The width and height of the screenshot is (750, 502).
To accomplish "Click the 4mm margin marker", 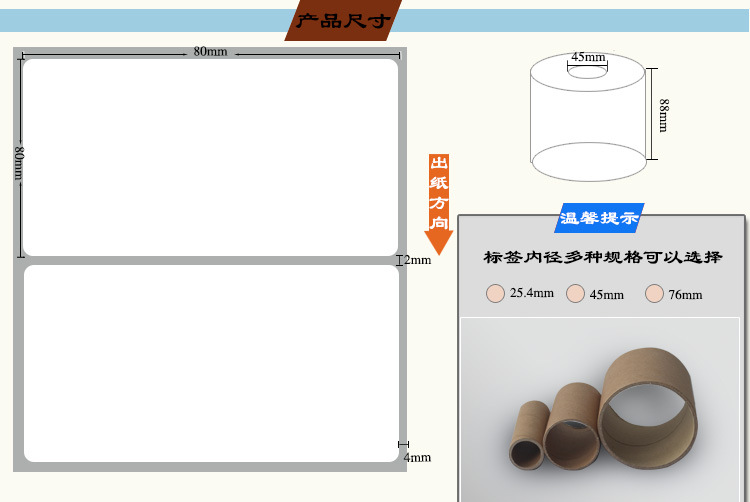I will pos(415,457).
